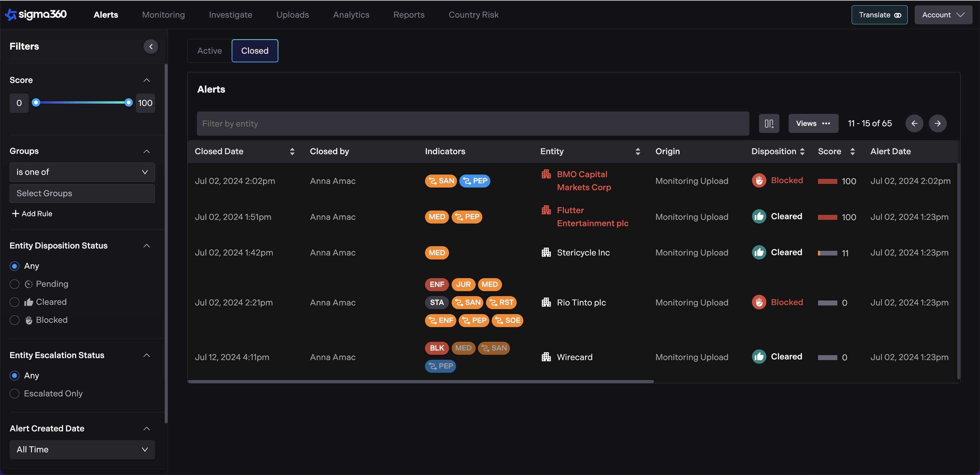Open the Country Risk menu

(x=473, y=15)
